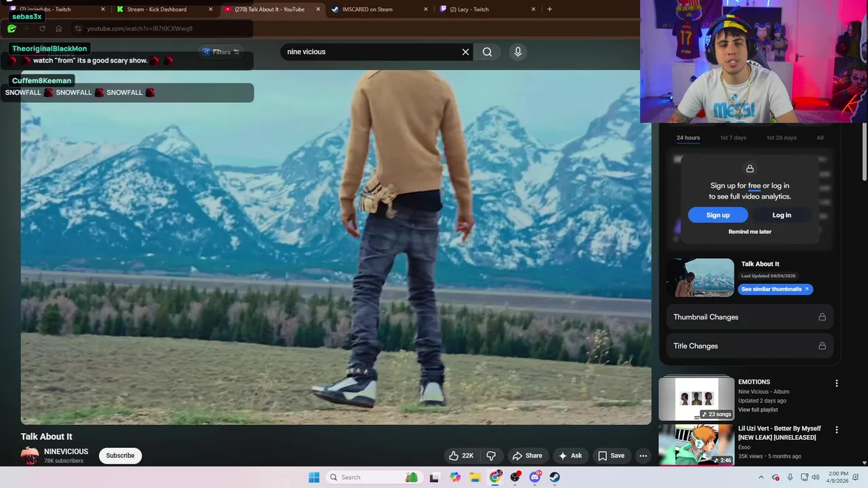Select the All analytics tab

pos(820,138)
